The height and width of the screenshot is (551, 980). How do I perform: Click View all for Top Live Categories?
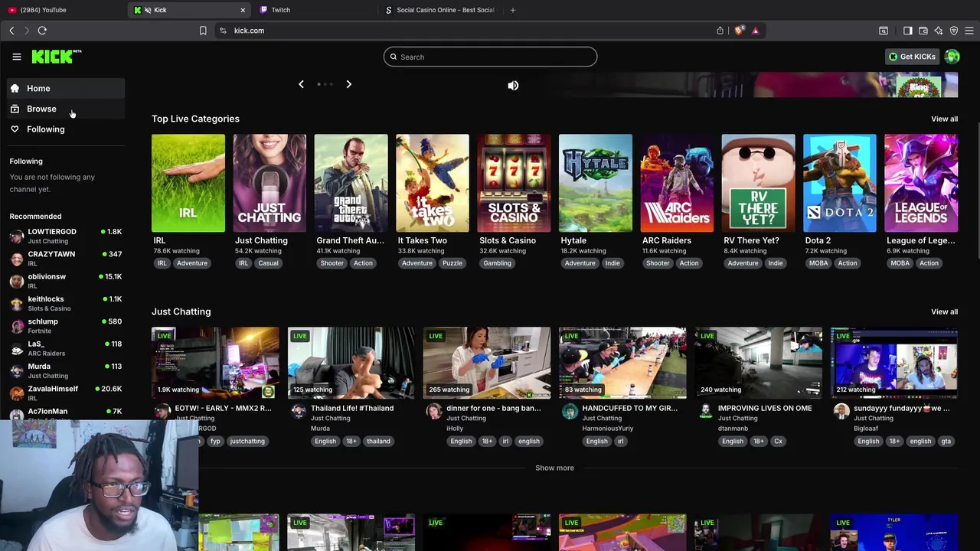(x=944, y=119)
